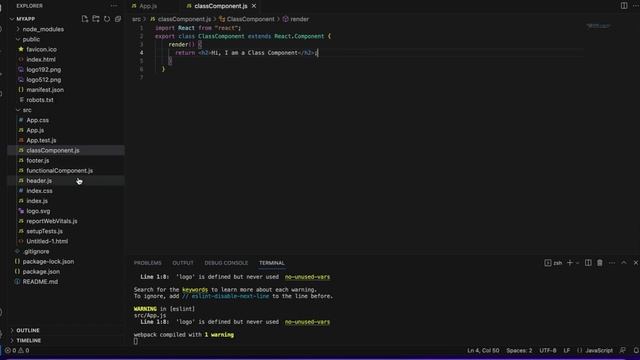Open terminal panel more actions menu
640x360 pixels.
(x=611, y=263)
